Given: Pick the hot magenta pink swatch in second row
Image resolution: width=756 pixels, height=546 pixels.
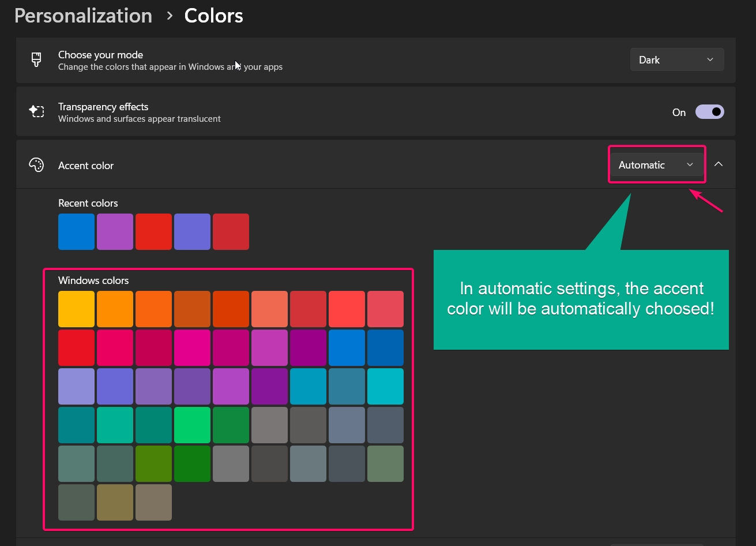Looking at the screenshot, I should [192, 348].
